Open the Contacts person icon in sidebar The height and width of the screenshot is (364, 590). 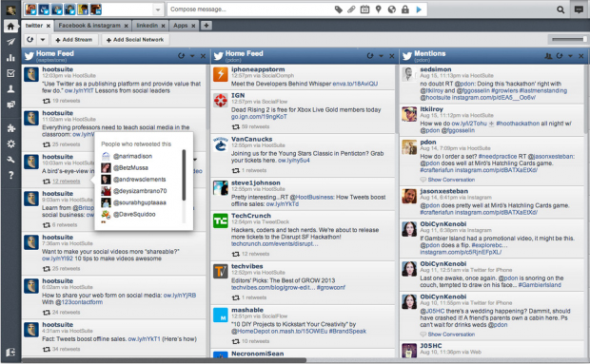coord(10,89)
